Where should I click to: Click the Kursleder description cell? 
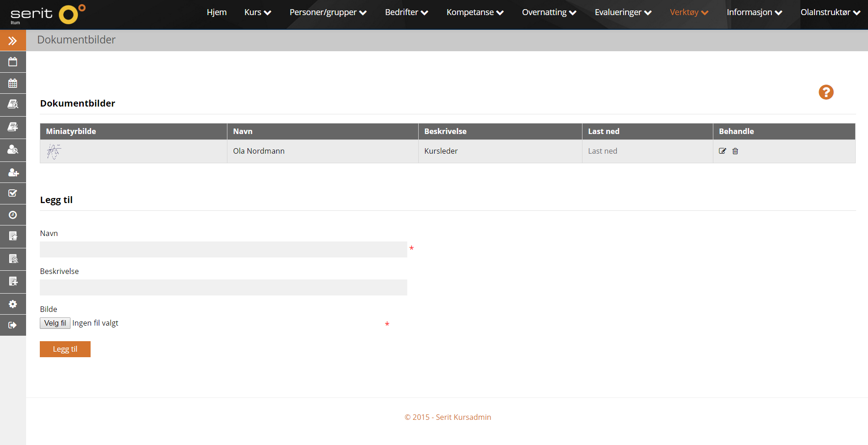tap(500, 151)
